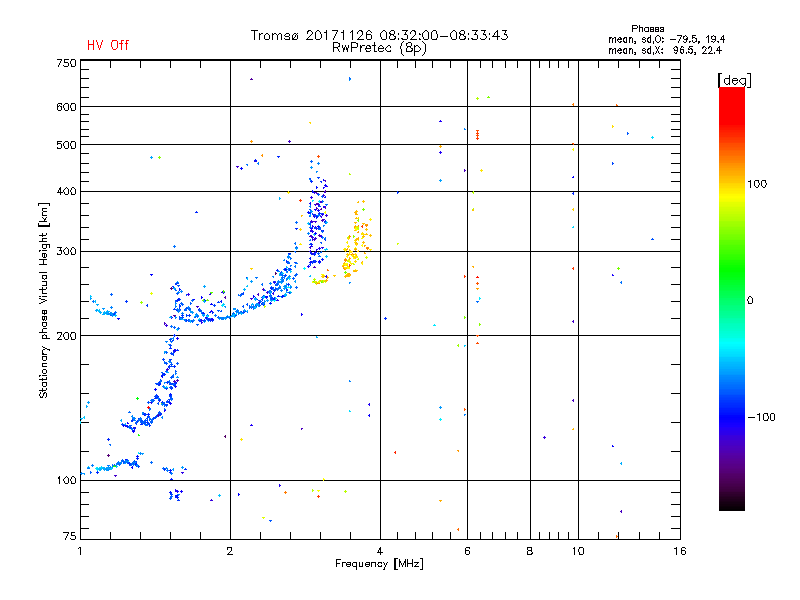
Task: Click the x-axis title 'Frequency [MHz]'
Action: coord(379,564)
